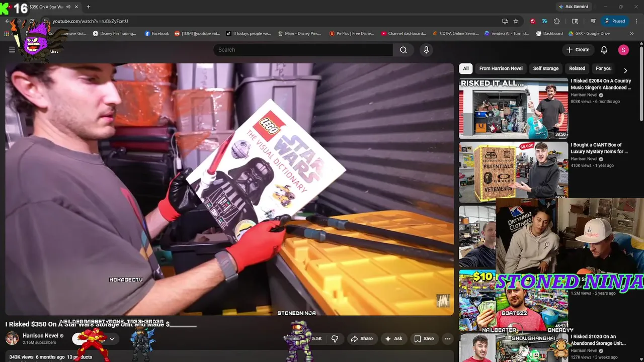Click '410K views • 1 year ago' text
Image resolution: width=644 pixels, height=362 pixels.
click(x=592, y=165)
